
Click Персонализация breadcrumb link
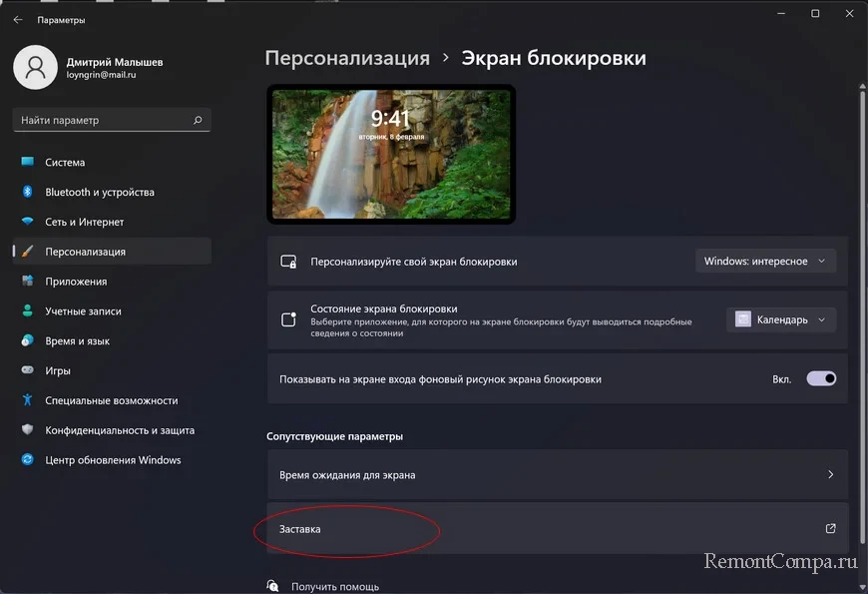[347, 58]
